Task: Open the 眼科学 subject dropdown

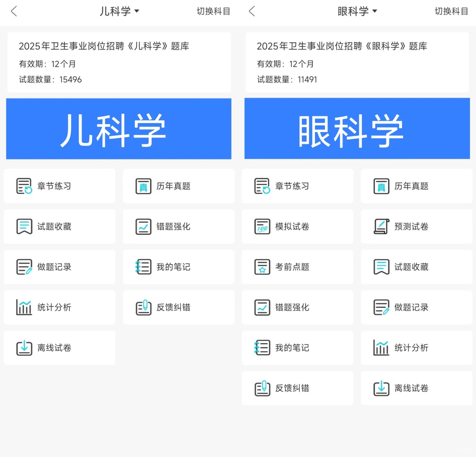Action: 357,11
